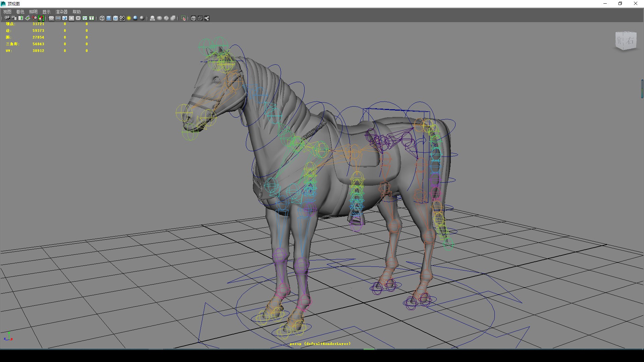Open the camera bookmarks icon
The width and height of the screenshot is (644, 362).
[x=21, y=18]
